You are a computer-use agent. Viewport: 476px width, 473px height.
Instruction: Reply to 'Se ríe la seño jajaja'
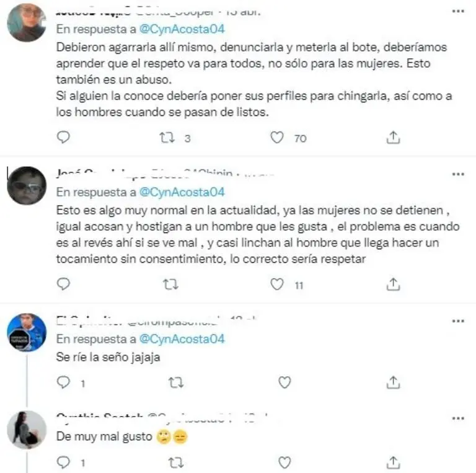[x=63, y=382]
